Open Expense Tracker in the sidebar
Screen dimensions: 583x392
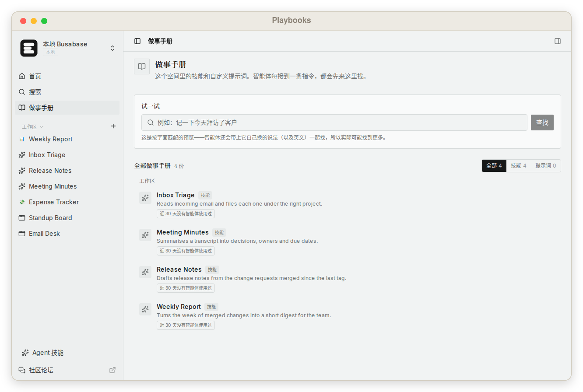67,202
